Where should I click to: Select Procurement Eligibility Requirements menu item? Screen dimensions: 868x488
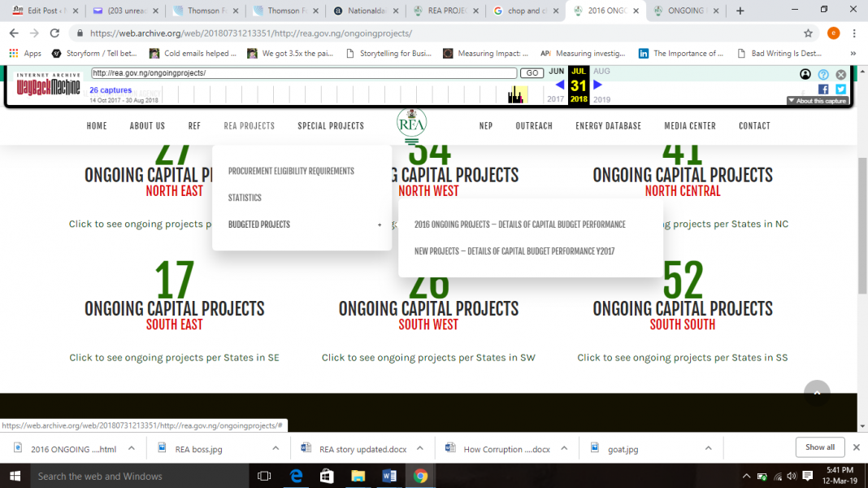pos(291,172)
